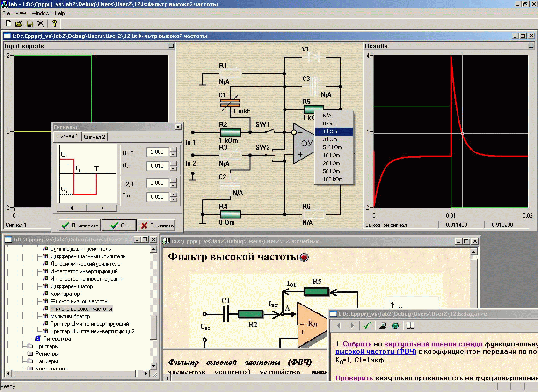Click resistor R3 component in the schematic
538x392 pixels.
coord(230,155)
